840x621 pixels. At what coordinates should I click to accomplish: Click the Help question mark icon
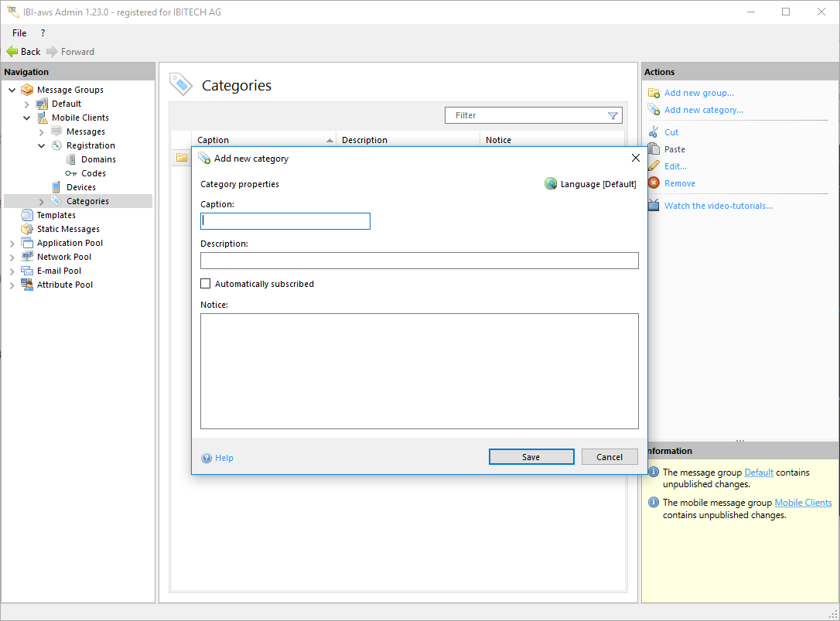207,458
